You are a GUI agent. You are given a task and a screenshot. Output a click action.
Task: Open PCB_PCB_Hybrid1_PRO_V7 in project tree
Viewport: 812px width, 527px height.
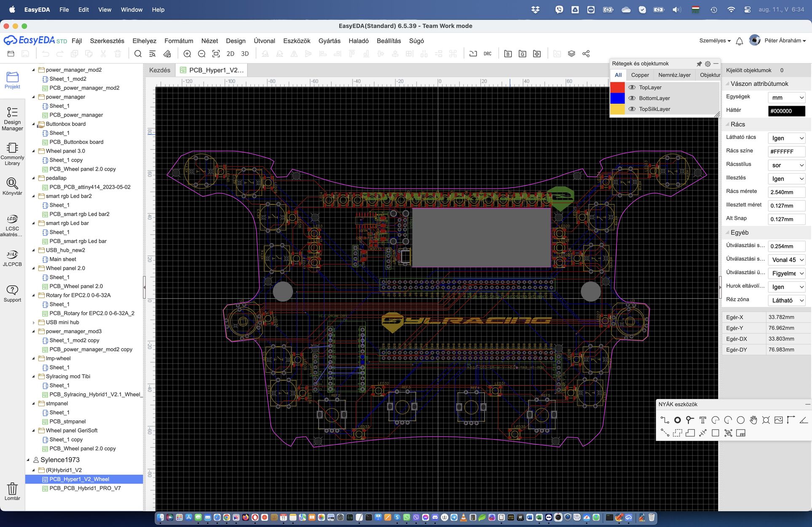[85, 488]
